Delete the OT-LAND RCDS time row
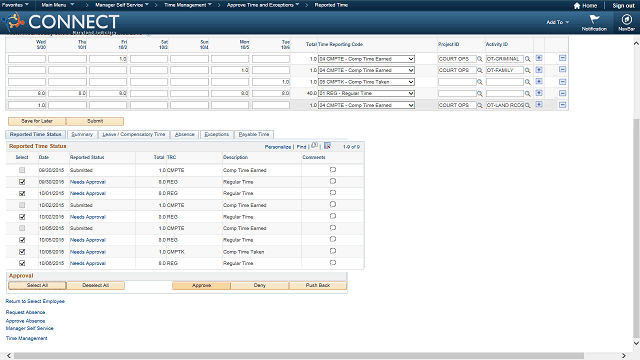The height and width of the screenshot is (360, 640). click(562, 105)
